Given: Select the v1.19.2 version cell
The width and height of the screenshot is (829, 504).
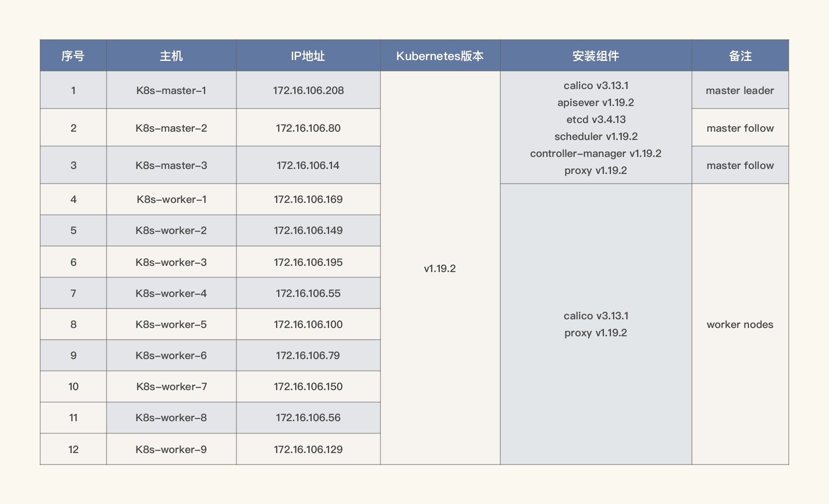Looking at the screenshot, I should pos(440,268).
